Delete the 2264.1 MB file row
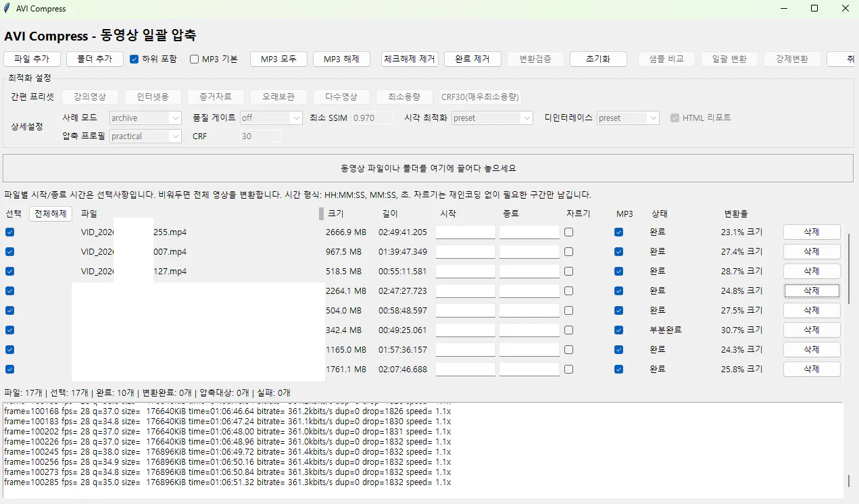This screenshot has height=504, width=859. [812, 291]
